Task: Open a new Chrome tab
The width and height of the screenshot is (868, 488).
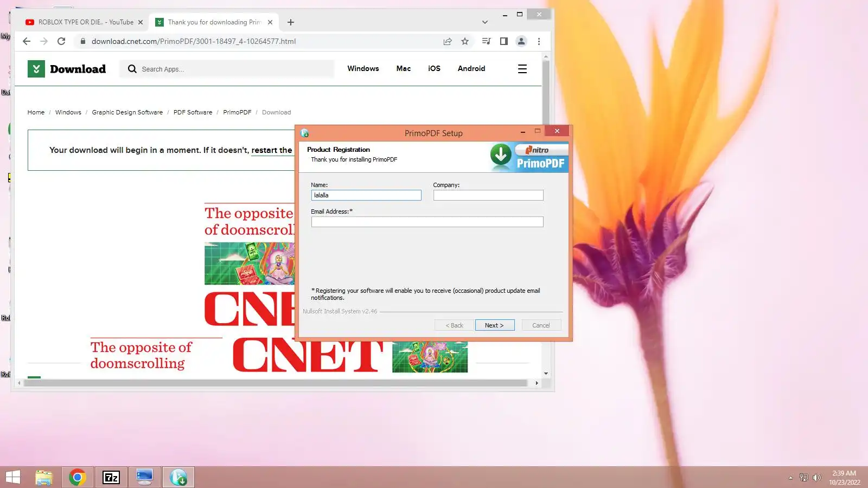Action: [291, 22]
